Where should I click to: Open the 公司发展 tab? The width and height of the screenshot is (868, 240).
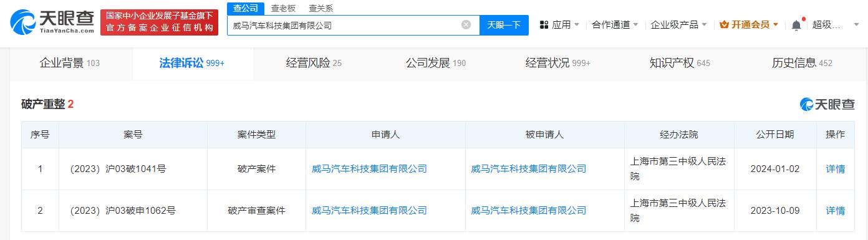[x=435, y=63]
